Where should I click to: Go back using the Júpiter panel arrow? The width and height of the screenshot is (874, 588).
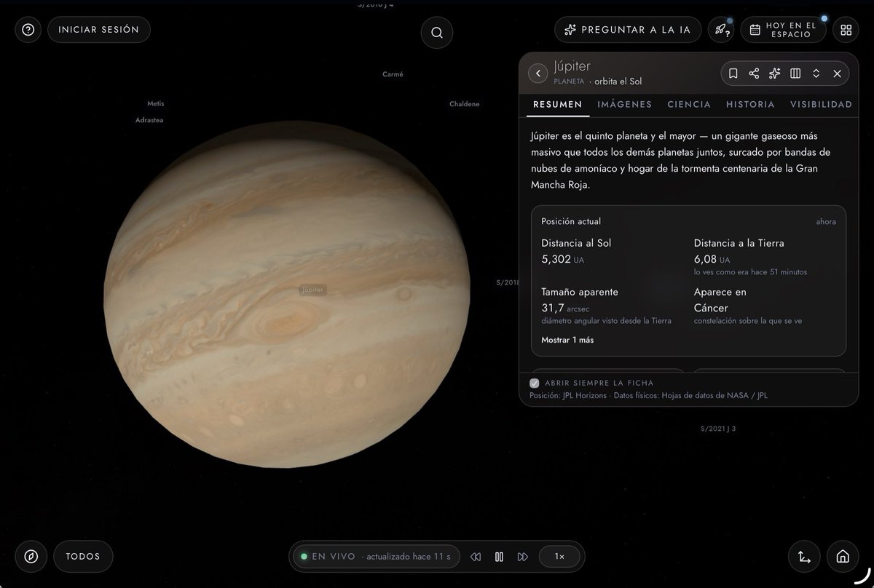click(538, 73)
